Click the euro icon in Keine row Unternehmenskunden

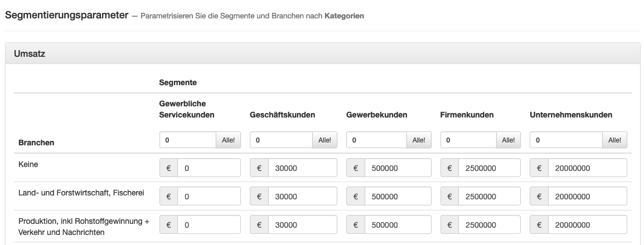[x=539, y=168]
